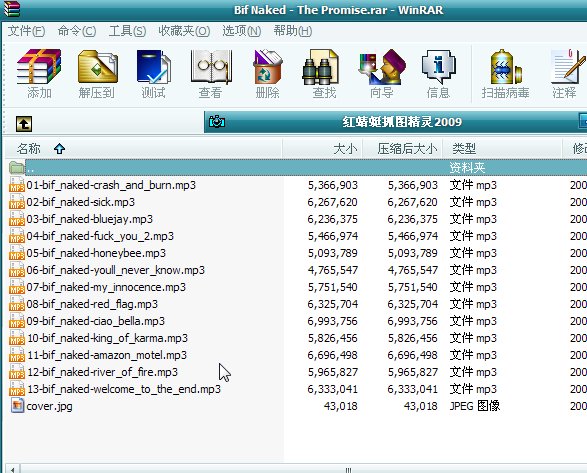Click the horizontal scrollbar left arrow
This screenshot has height=473, width=587.
[x=12, y=469]
